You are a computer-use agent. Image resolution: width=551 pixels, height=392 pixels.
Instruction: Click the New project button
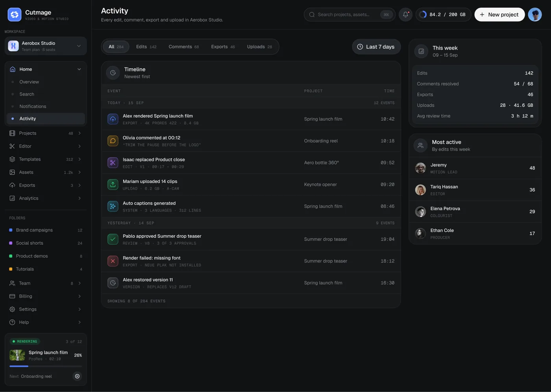(x=499, y=15)
